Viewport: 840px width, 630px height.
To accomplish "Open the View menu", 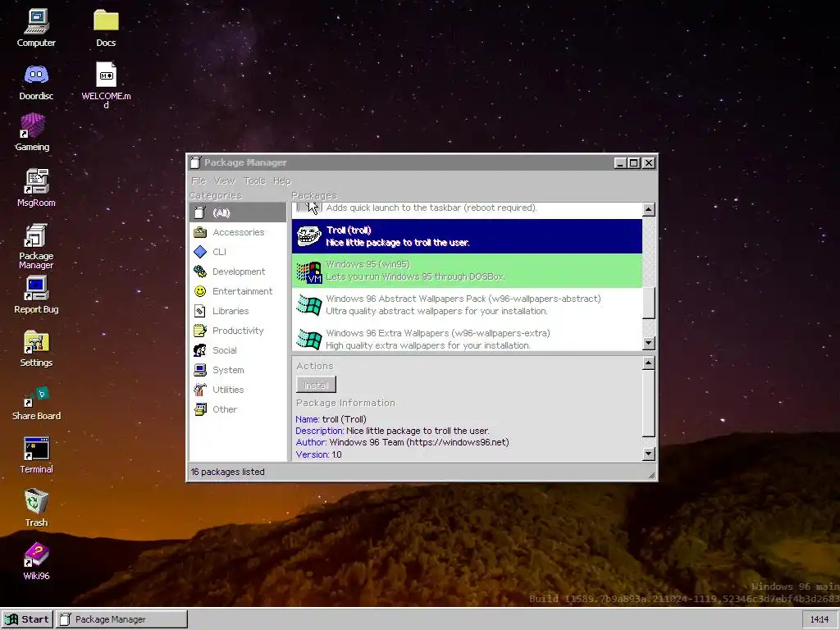I will point(225,180).
